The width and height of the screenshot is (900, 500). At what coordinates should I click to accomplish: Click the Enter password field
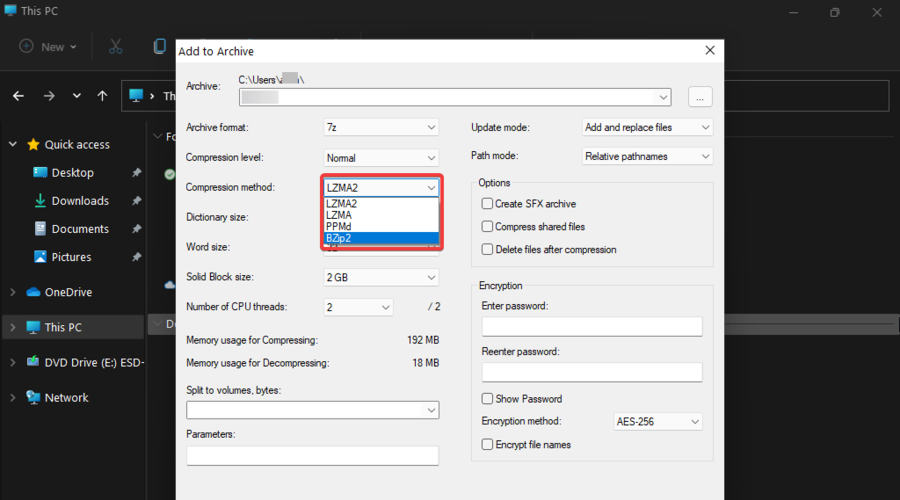tap(591, 327)
